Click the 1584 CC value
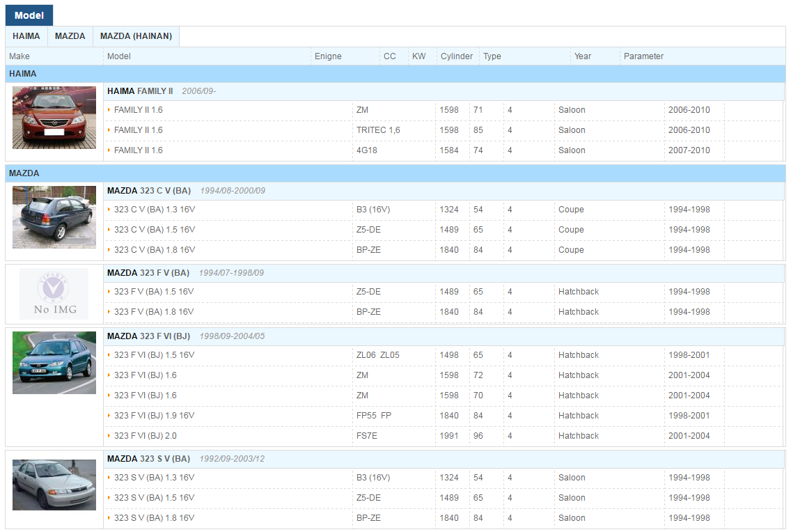Screen dimensions: 791x532 [x=449, y=150]
